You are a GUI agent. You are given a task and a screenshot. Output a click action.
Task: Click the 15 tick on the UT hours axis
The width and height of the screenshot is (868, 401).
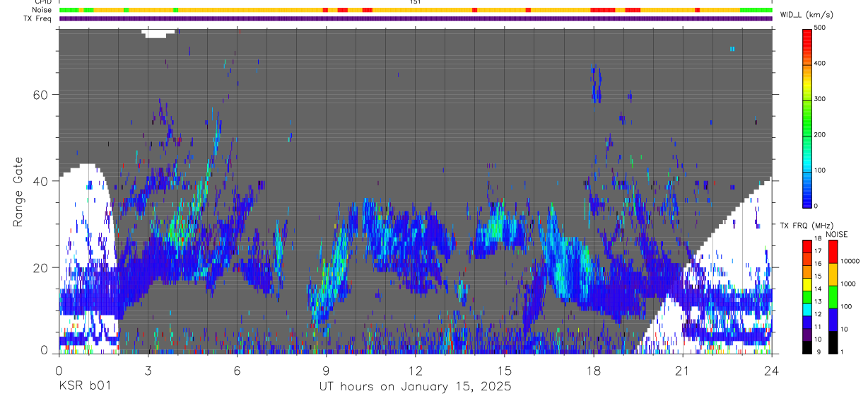click(504, 370)
